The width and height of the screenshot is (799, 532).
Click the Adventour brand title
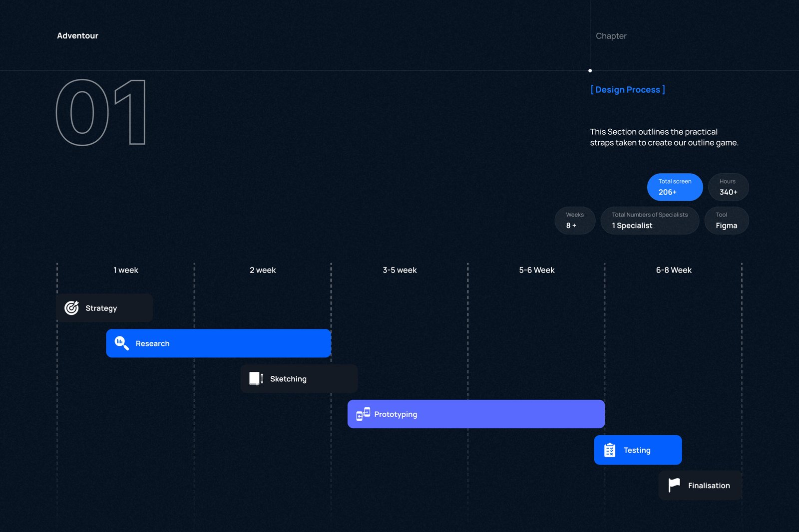[x=77, y=36]
